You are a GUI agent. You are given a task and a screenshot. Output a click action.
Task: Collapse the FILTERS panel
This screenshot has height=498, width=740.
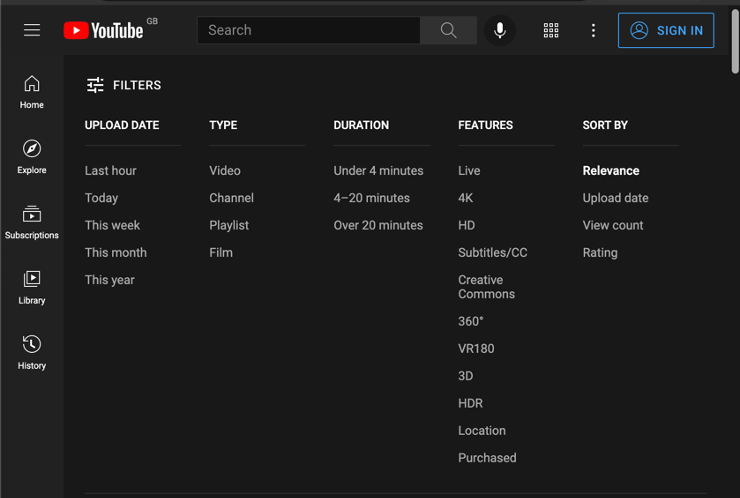coord(124,85)
